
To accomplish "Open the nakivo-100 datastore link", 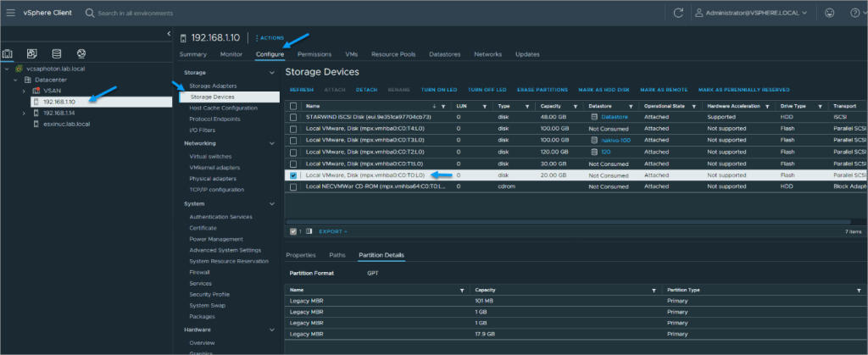I will coord(615,140).
